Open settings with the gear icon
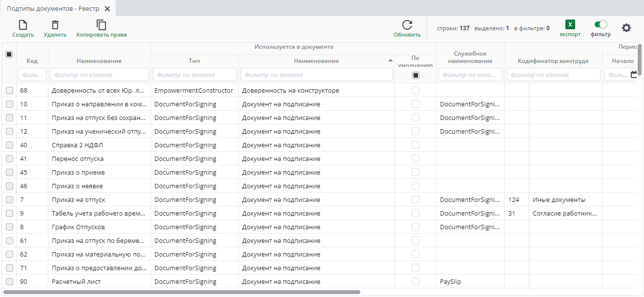This screenshot has width=644, height=297. (x=626, y=28)
